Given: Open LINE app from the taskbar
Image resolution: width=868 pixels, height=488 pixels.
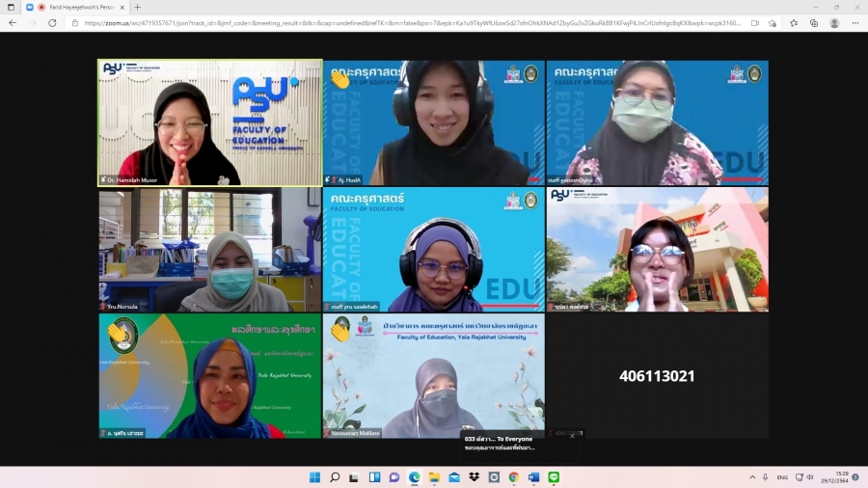Looking at the screenshot, I should point(554,477).
